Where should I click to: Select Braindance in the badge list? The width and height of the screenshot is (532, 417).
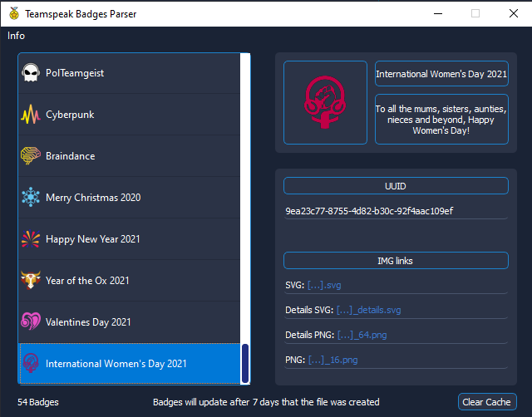click(x=130, y=156)
